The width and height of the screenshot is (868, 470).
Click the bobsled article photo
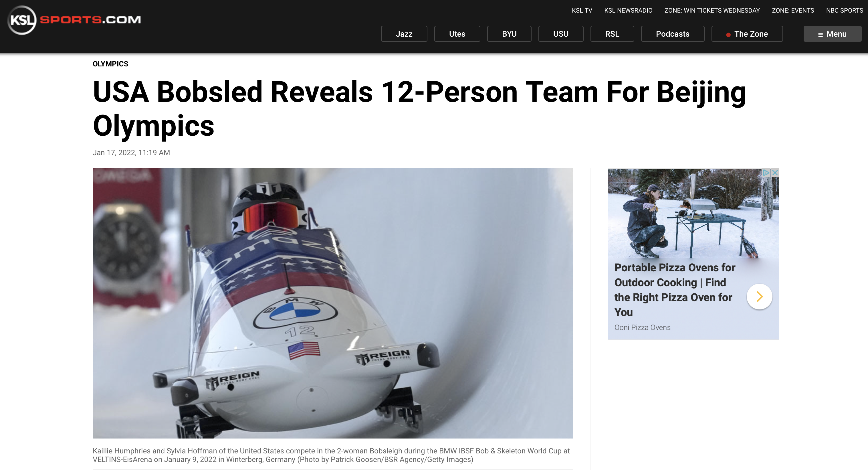pos(332,303)
